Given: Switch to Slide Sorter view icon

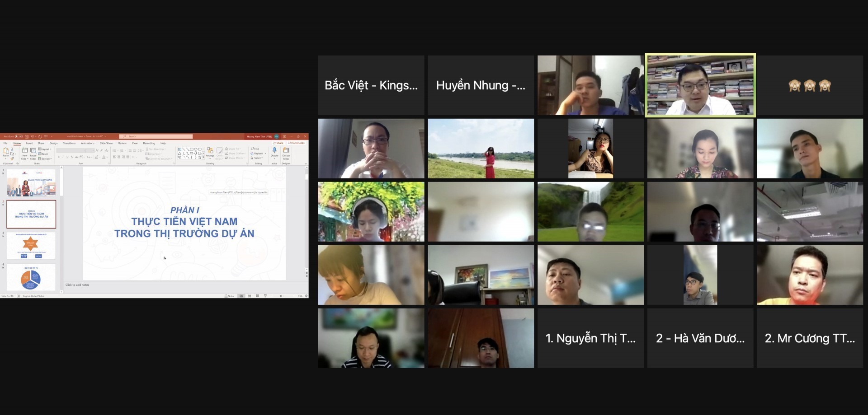Looking at the screenshot, I should tap(249, 296).
